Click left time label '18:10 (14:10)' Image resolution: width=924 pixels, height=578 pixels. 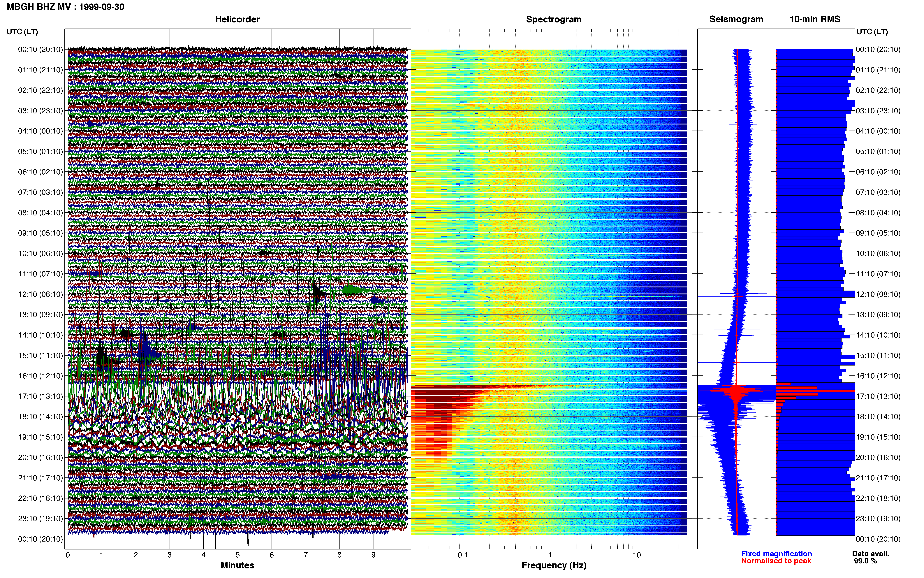41,417
